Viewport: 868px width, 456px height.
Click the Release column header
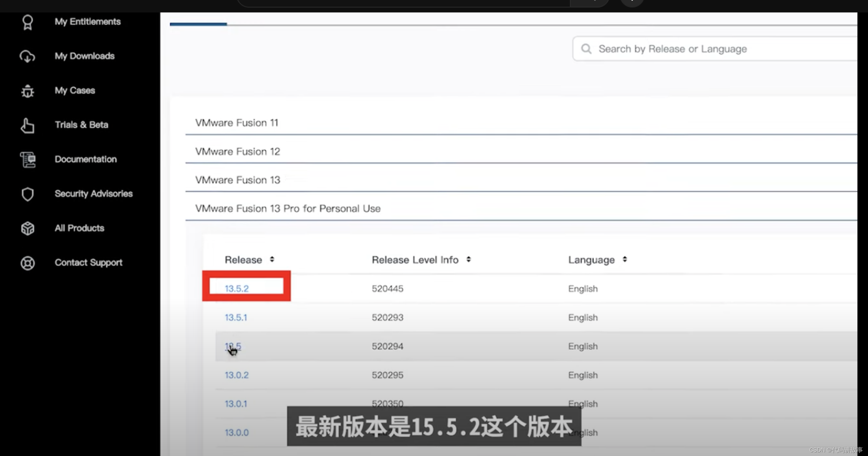(243, 260)
